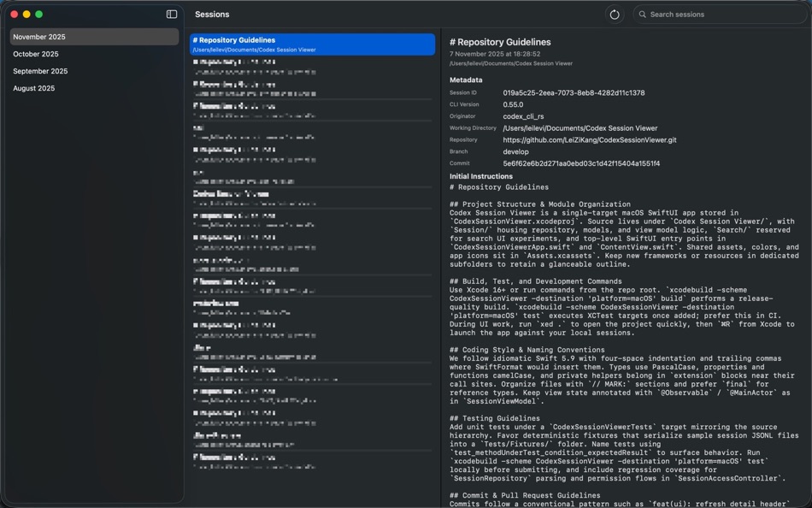812x508 pixels.
Task: Select November 2025 in the sidebar
Action: [94, 36]
